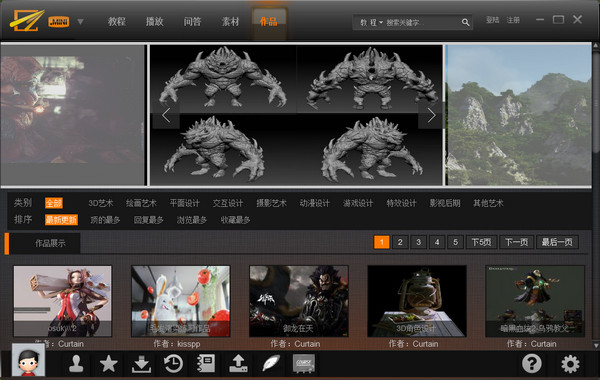Open the downloads icon
This screenshot has width=600, height=380.
click(x=141, y=364)
